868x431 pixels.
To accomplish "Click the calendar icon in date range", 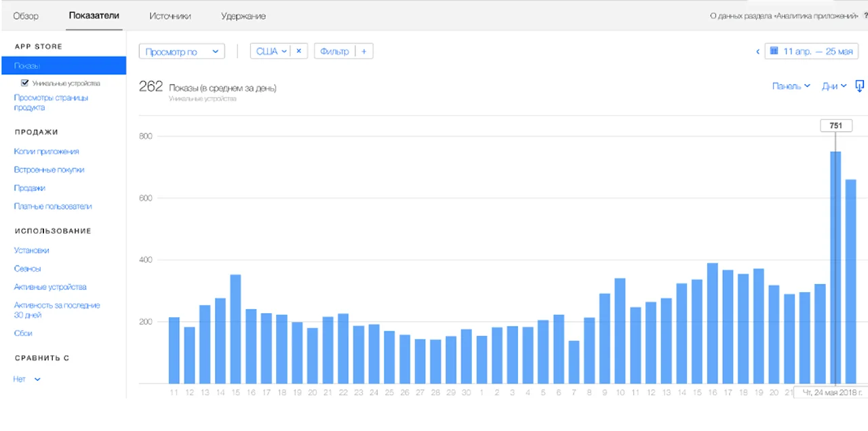I will 774,52.
